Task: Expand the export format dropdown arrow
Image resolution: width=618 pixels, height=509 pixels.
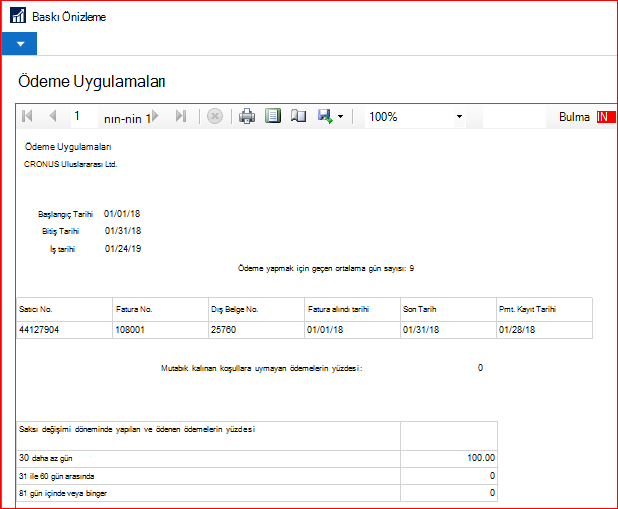Action: coord(341,117)
